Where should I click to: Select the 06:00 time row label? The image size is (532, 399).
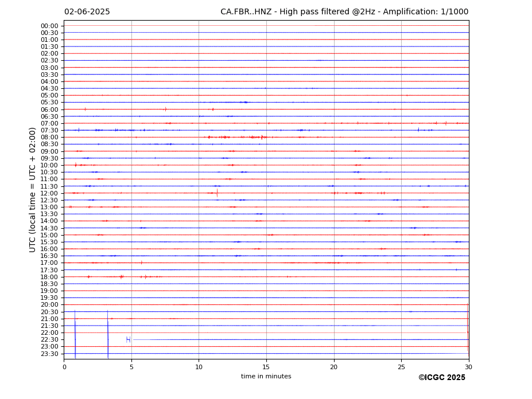(49, 109)
